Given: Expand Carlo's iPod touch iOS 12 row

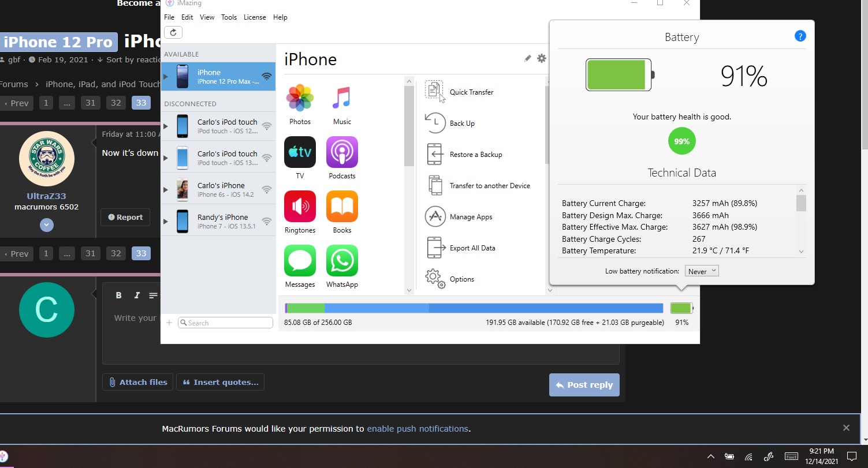Looking at the screenshot, I should pyautogui.click(x=166, y=126).
